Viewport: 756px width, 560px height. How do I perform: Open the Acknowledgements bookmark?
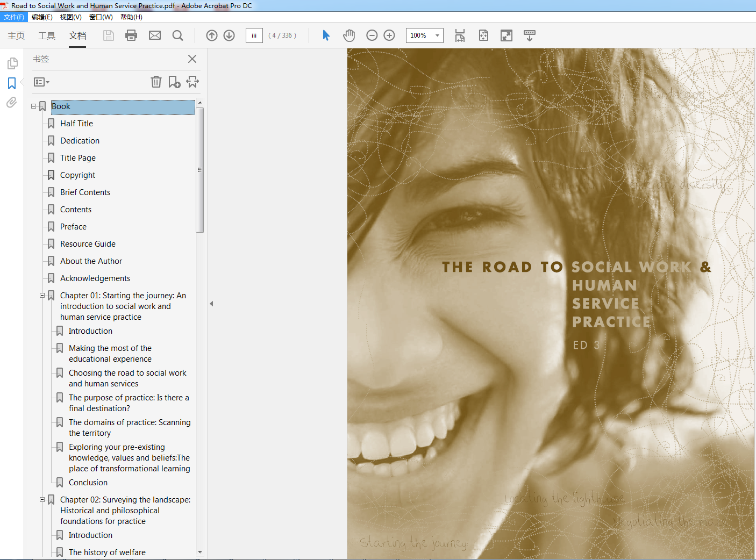[x=95, y=278]
